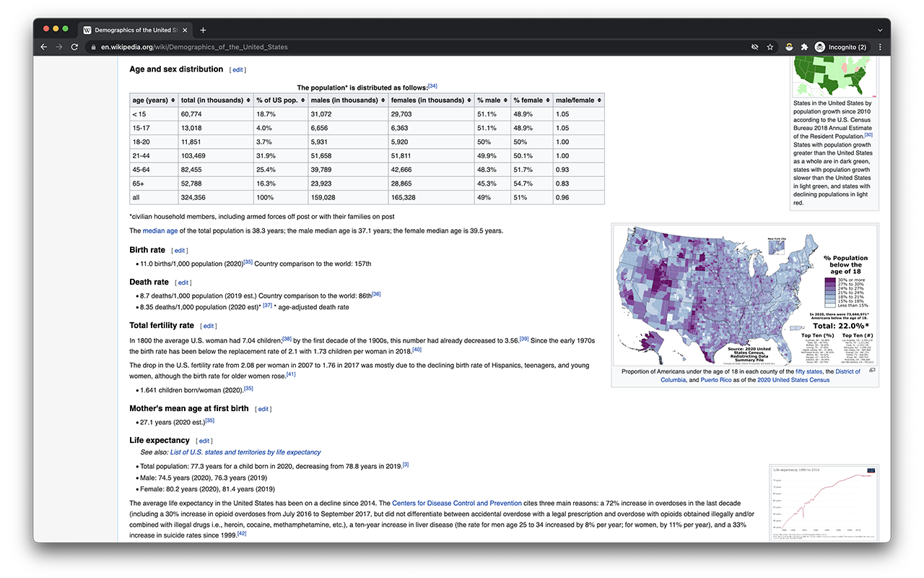
Task: Bookmark this page with the star icon
Action: 770,47
